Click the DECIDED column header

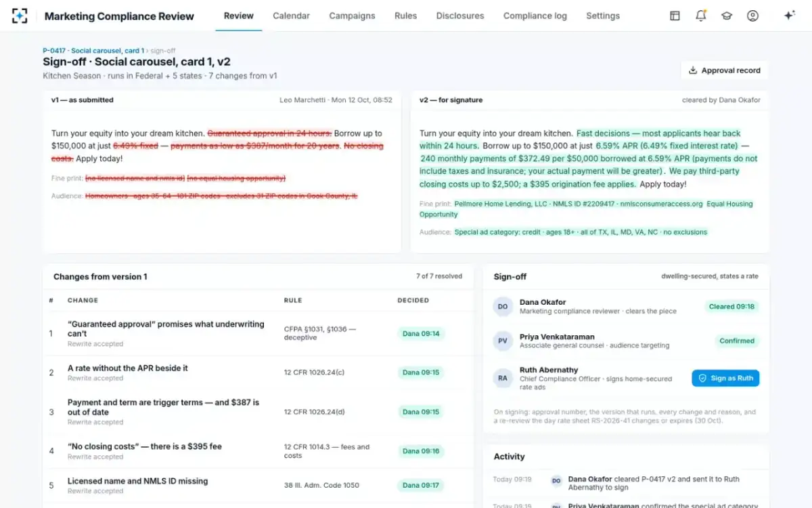point(413,300)
